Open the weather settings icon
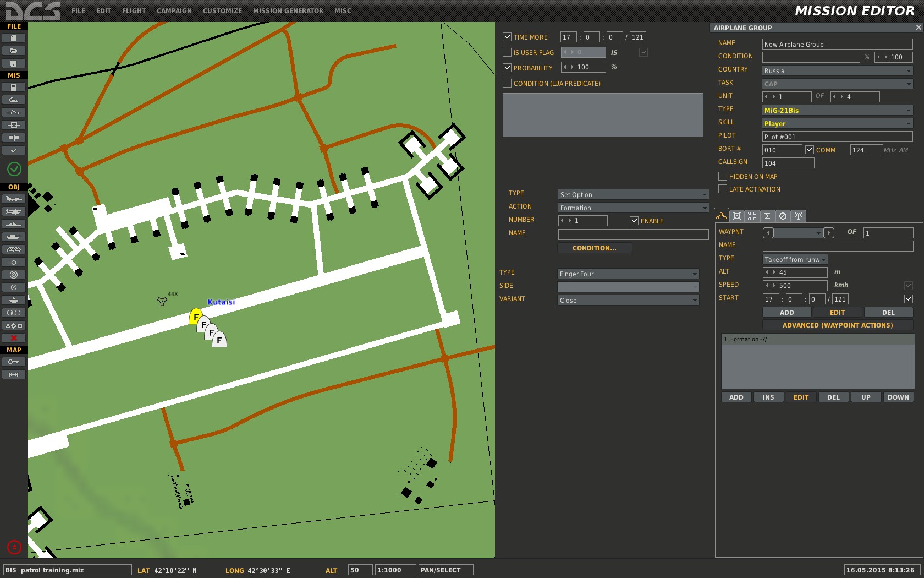 pyautogui.click(x=14, y=100)
